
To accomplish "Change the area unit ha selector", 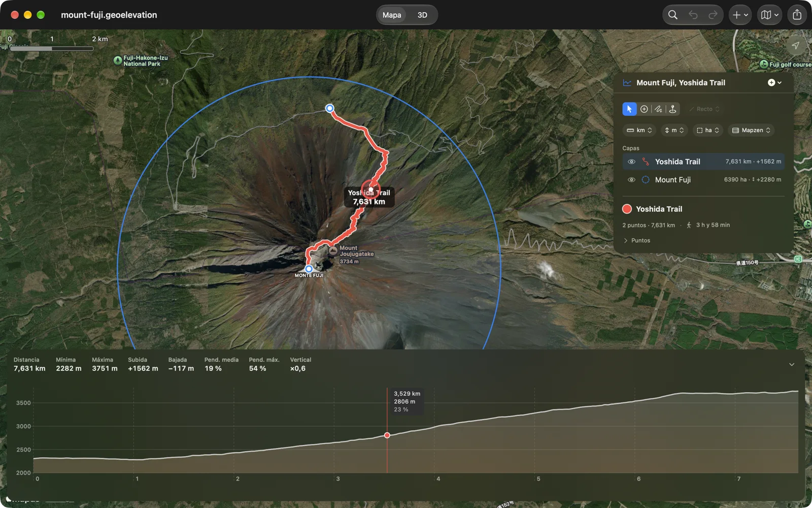I will pos(708,131).
